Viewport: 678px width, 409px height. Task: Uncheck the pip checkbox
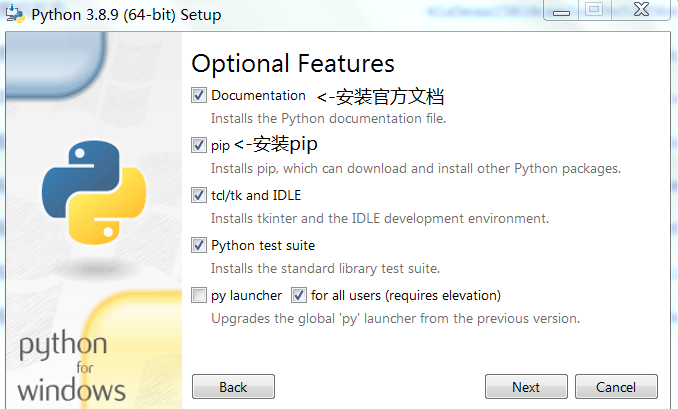click(199, 145)
